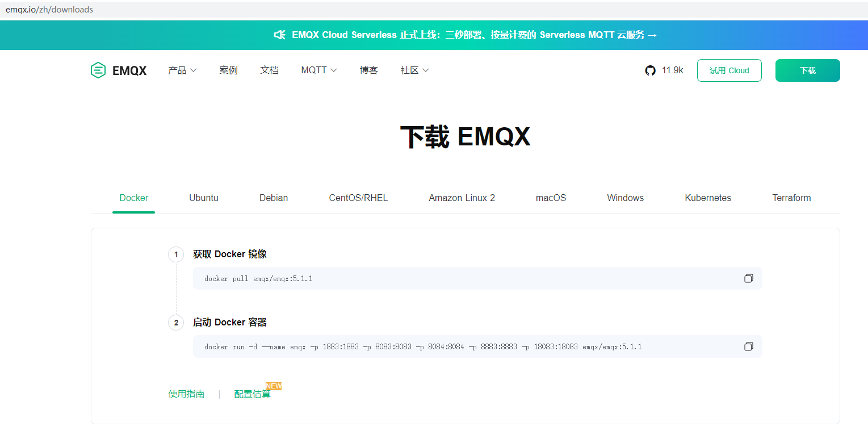Click the 11.9k star count
The width and height of the screenshot is (868, 439).
pos(672,70)
